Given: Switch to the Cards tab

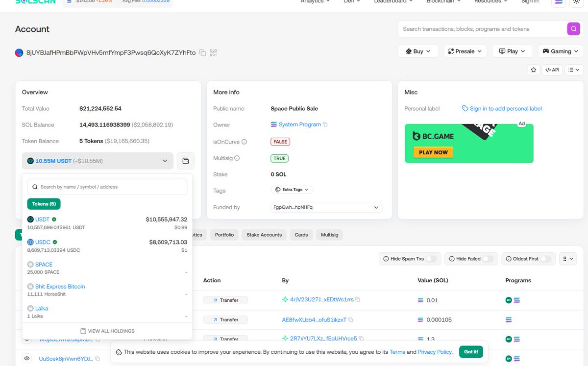Looking at the screenshot, I should point(301,235).
